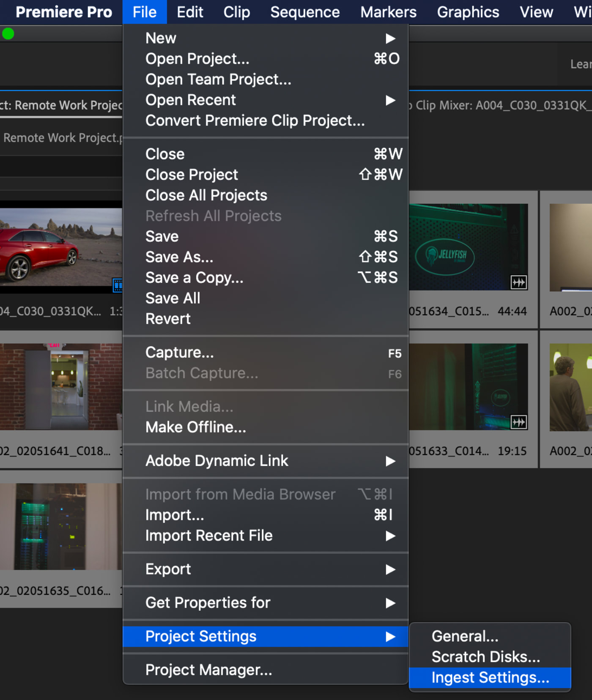Viewport: 592px width, 700px height.
Task: Select Close All Projects
Action: tap(266, 196)
